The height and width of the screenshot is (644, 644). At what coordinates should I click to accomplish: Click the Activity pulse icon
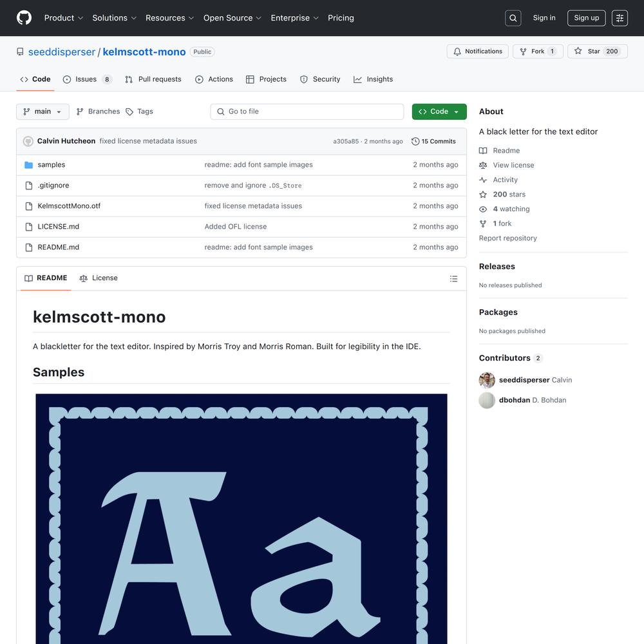(483, 180)
